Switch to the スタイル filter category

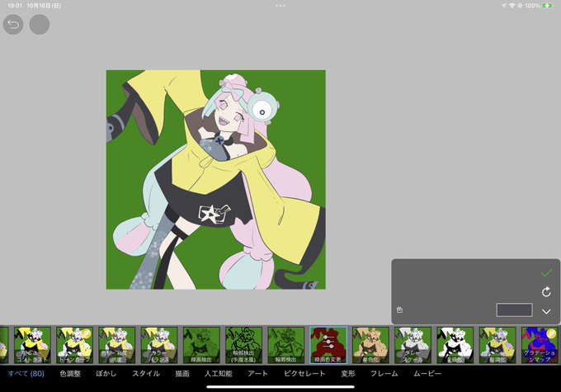(x=146, y=374)
